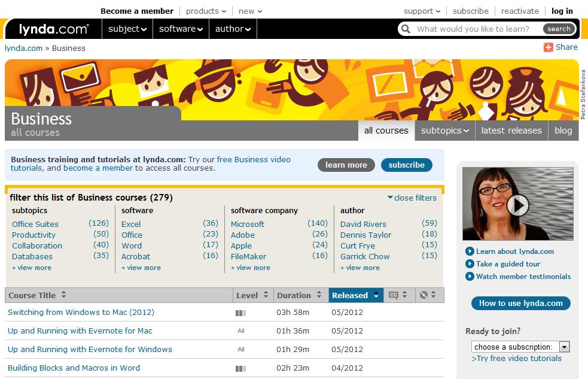Click become a member link in banner
Image resolution: width=588 pixels, height=379 pixels.
coord(98,168)
